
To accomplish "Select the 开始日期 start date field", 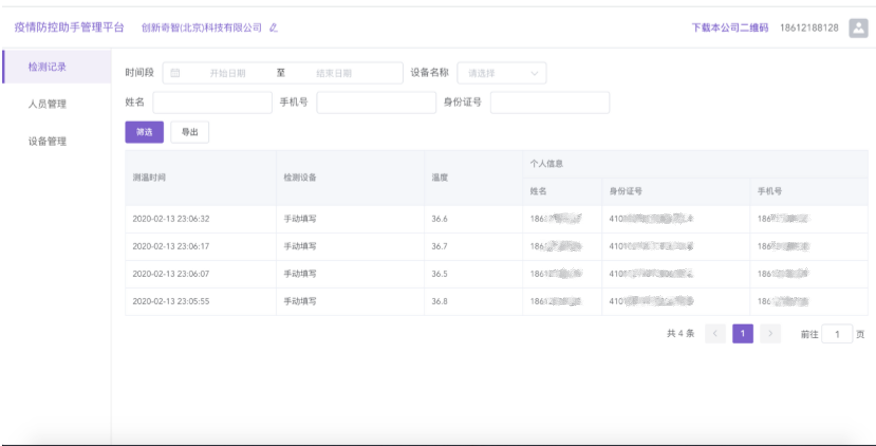I will pyautogui.click(x=227, y=73).
